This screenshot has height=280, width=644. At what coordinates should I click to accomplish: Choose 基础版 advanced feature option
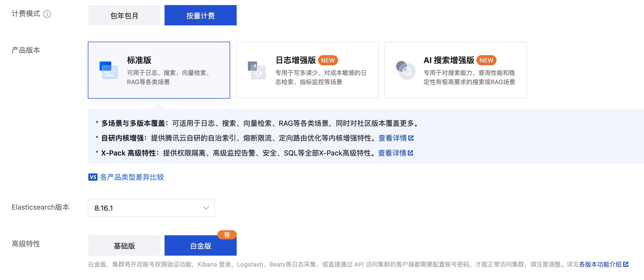(x=124, y=246)
